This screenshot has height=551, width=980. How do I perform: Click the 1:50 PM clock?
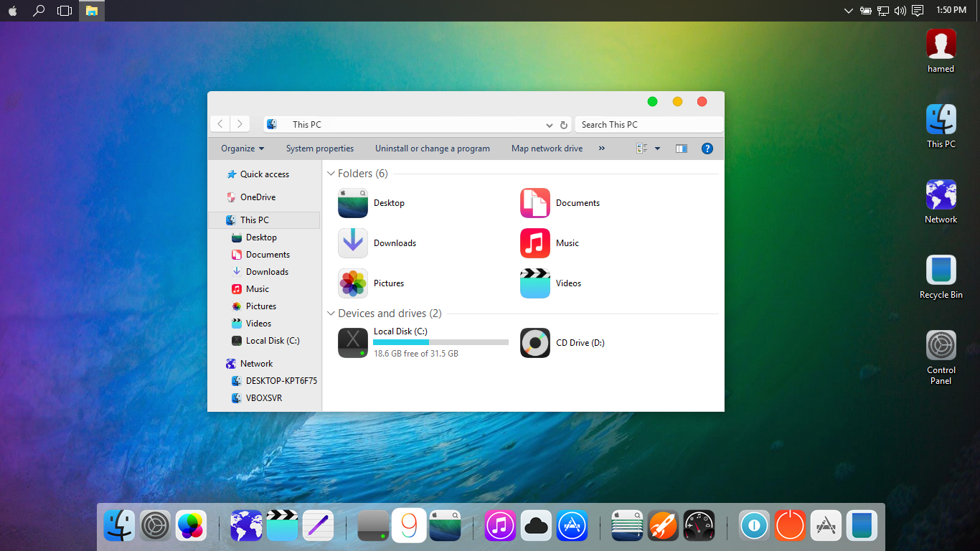pos(951,10)
